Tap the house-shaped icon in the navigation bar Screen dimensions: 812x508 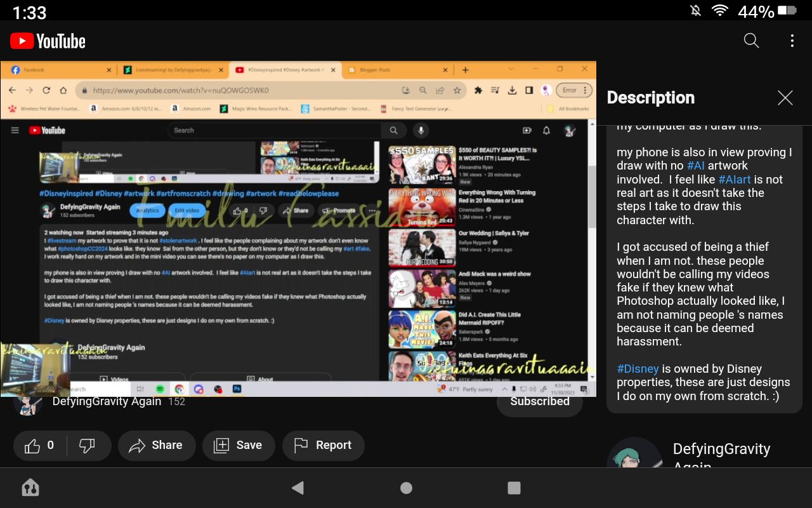coord(30,488)
